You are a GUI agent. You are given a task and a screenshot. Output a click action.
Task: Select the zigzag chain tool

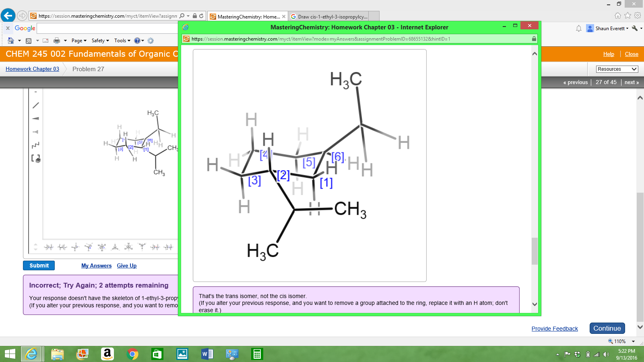tap(36, 145)
